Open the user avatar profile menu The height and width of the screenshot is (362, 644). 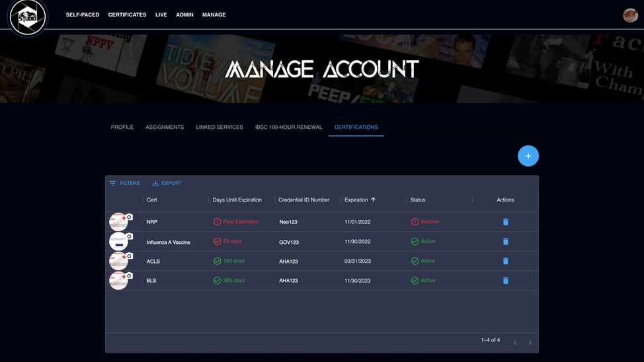pyautogui.click(x=630, y=16)
